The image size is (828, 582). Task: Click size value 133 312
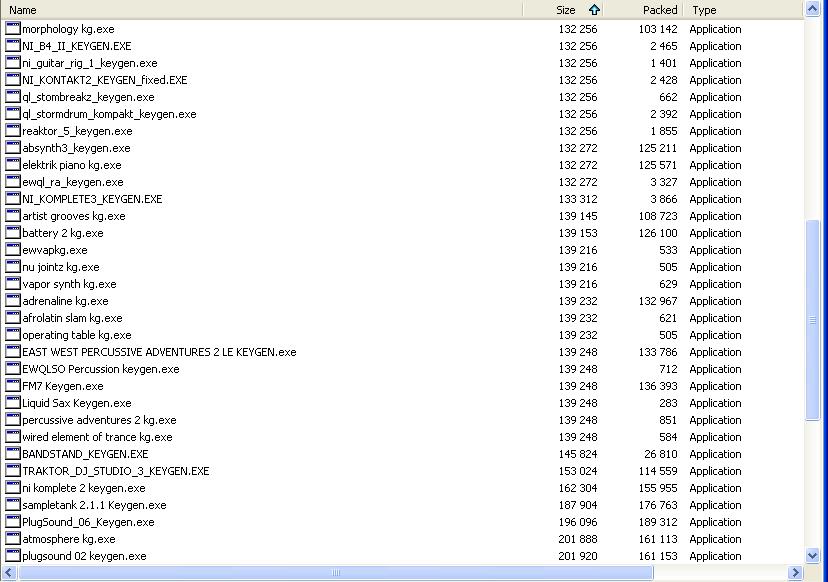pyautogui.click(x=578, y=199)
